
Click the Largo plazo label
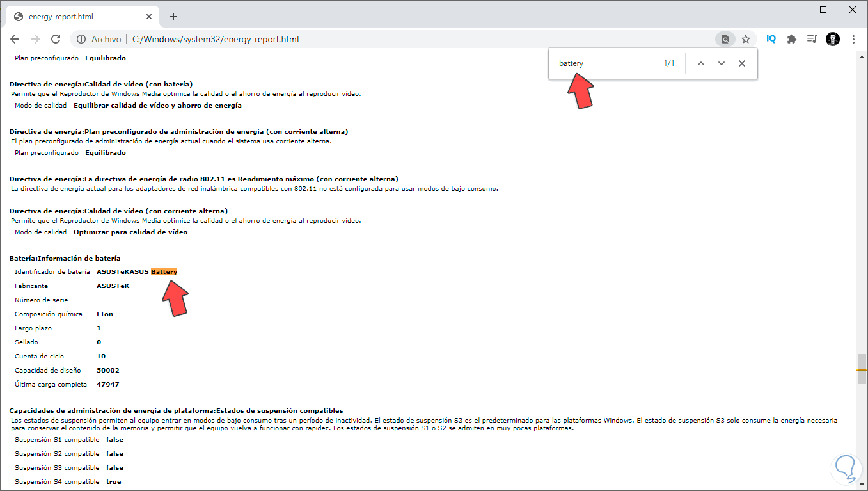tap(33, 328)
